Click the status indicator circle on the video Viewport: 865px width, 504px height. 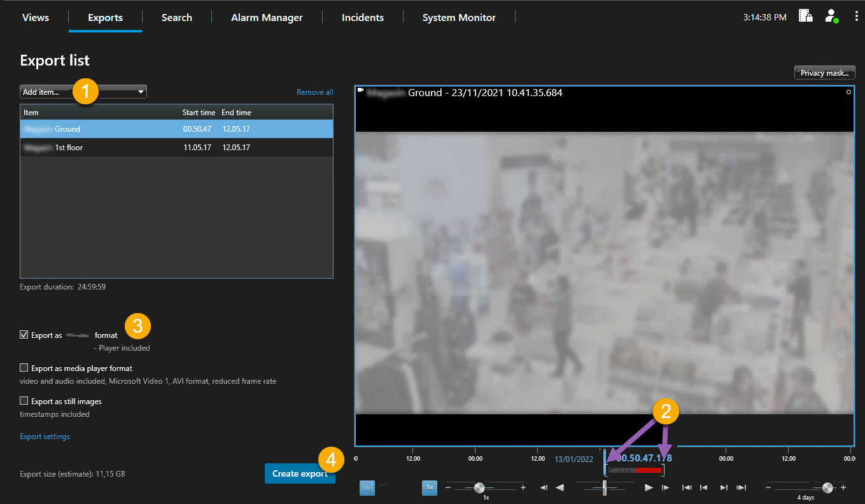[x=848, y=92]
